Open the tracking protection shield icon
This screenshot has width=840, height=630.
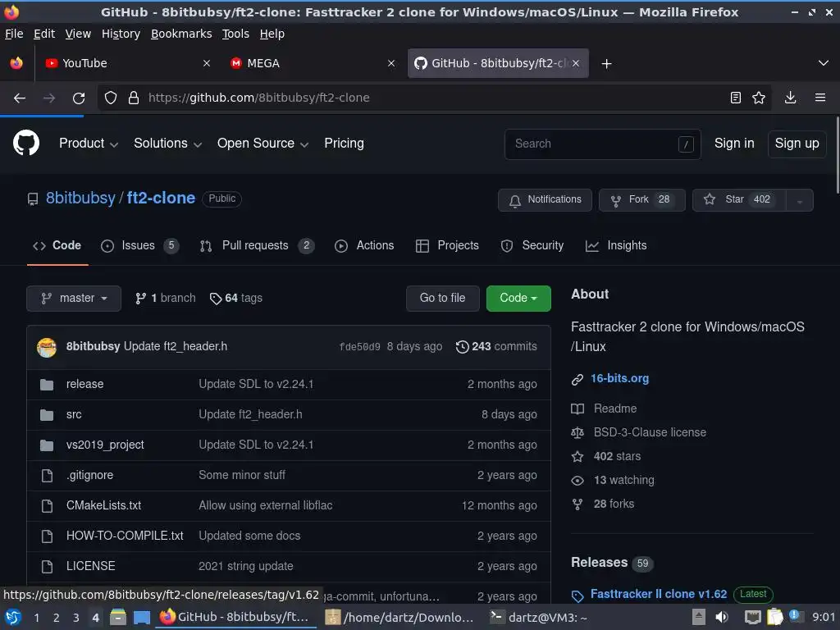[x=111, y=98]
